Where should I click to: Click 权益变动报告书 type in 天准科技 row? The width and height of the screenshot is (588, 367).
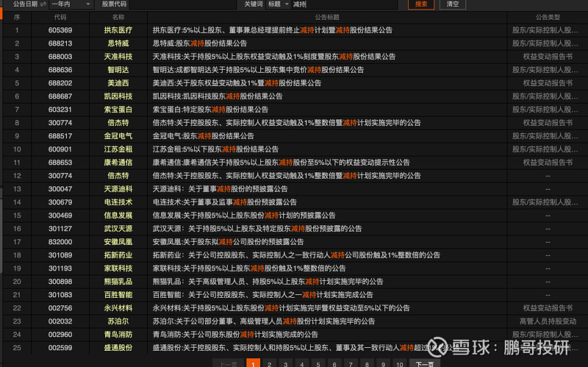pyautogui.click(x=548, y=57)
